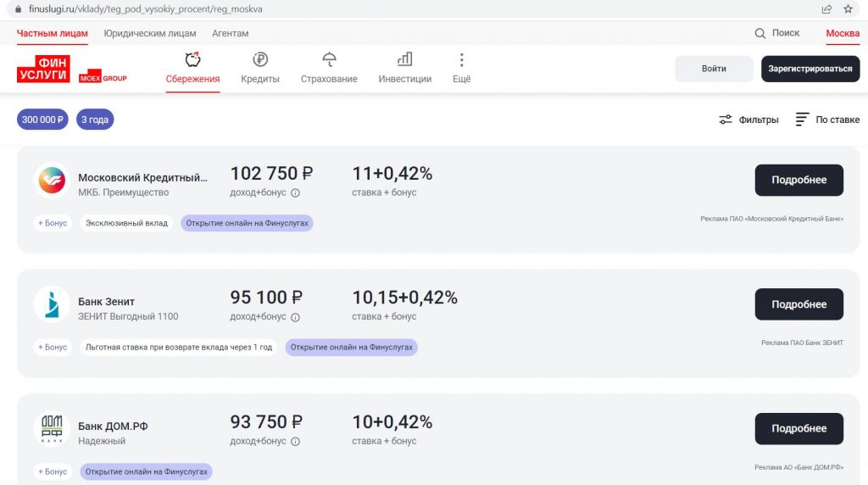This screenshot has width=868, height=485.
Task: Click Реклама ПАО Банк ЗЕНИТ text
Action: pos(802,343)
